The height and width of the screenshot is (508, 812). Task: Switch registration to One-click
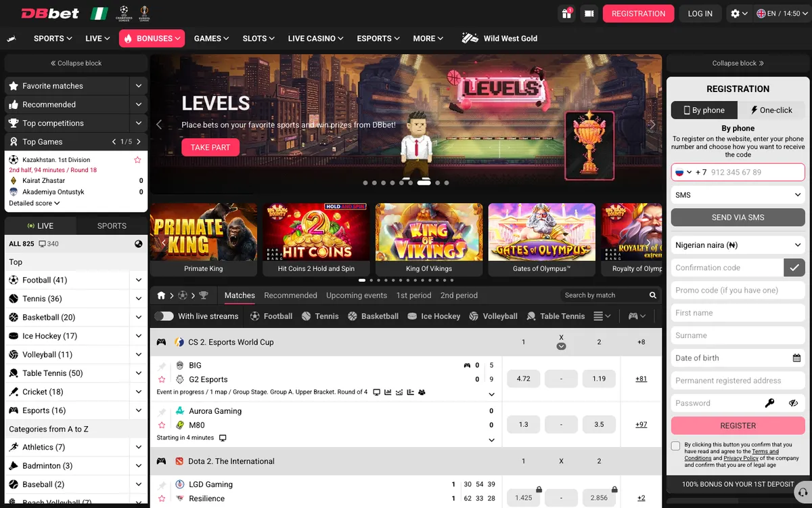click(771, 110)
